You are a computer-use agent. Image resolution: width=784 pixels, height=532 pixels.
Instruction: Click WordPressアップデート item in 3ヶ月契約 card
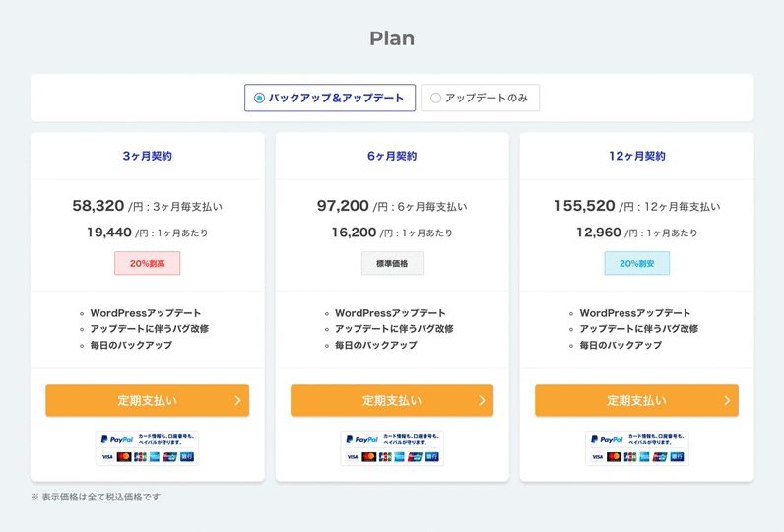146,313
